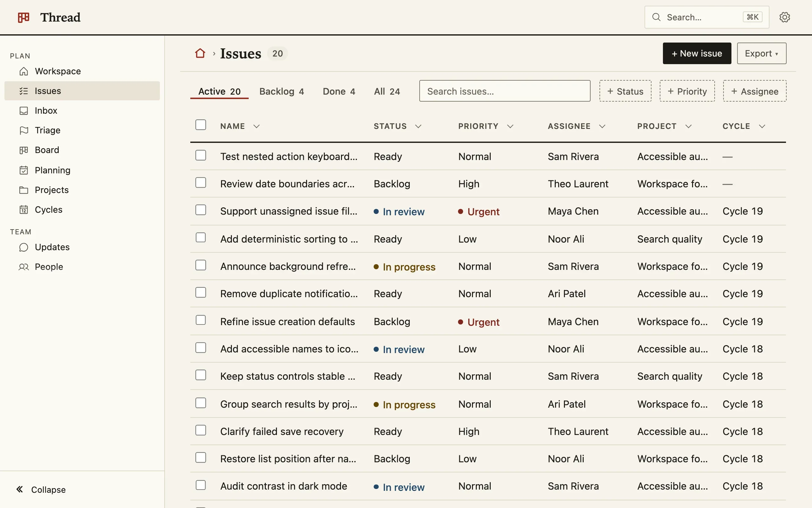Viewport: 812px width, 508px height.
Task: Toggle the select-all issues checkbox
Action: [x=201, y=125]
